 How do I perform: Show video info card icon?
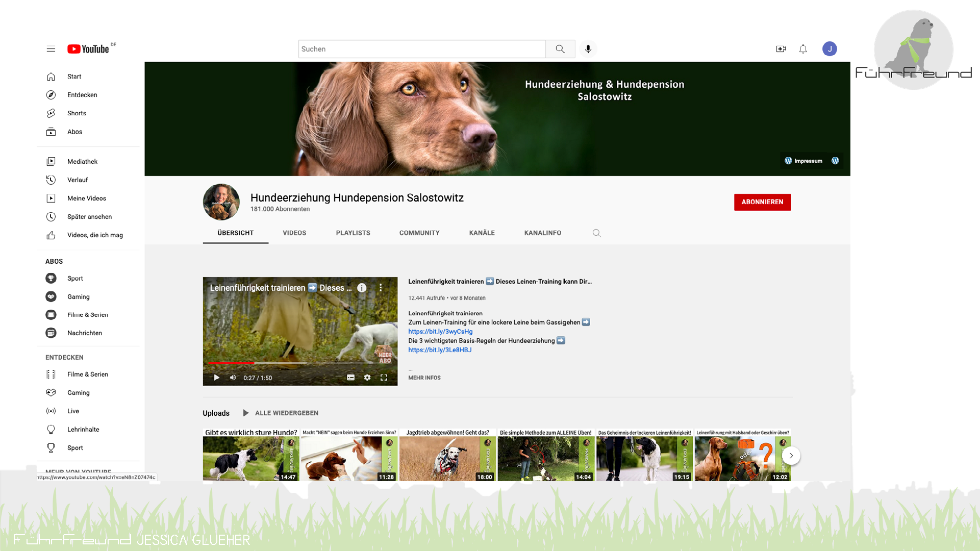click(x=362, y=288)
